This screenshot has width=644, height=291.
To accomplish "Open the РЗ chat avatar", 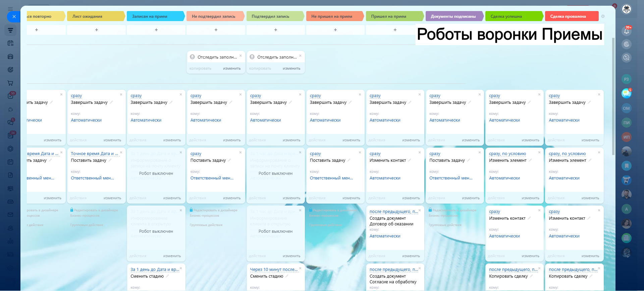I will click(627, 79).
